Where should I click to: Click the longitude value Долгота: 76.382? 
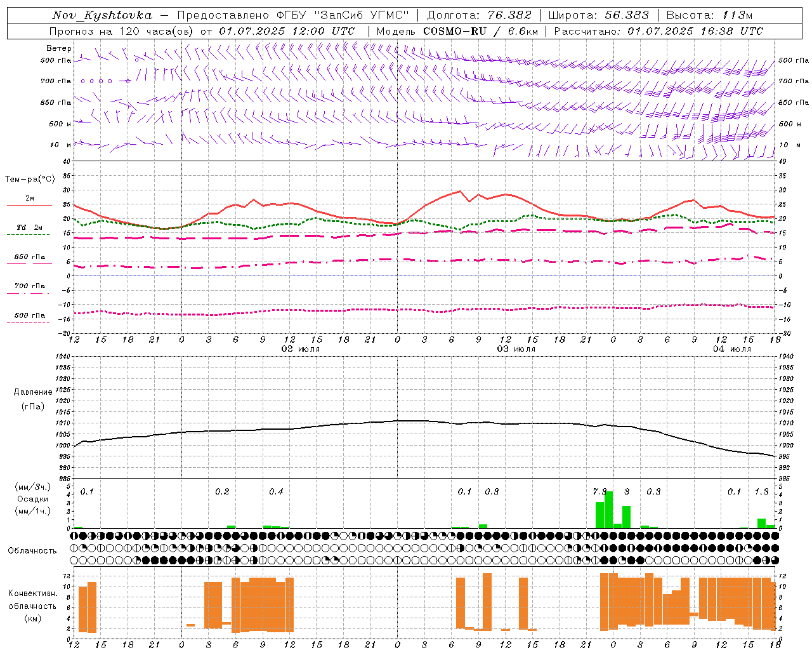coord(479,15)
